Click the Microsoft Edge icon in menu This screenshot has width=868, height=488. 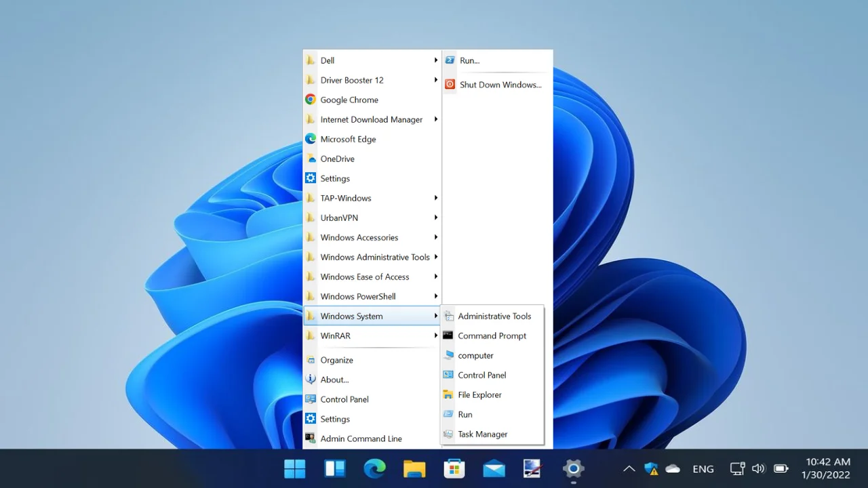coord(311,139)
